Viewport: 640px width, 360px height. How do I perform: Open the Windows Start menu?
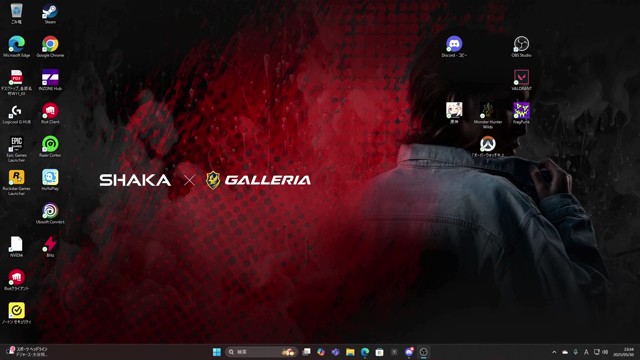[x=217, y=352]
